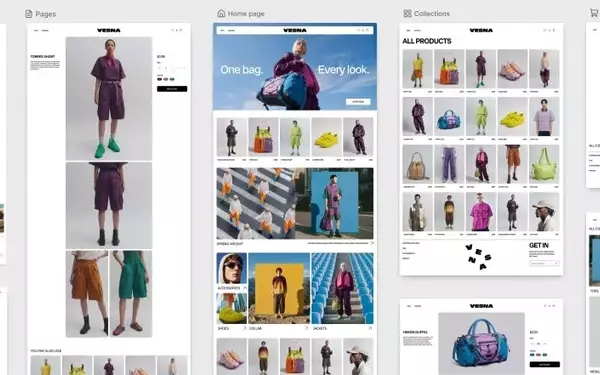Open blue backdrop purple outfit editorial image
The image size is (600, 375).
(x=334, y=203)
